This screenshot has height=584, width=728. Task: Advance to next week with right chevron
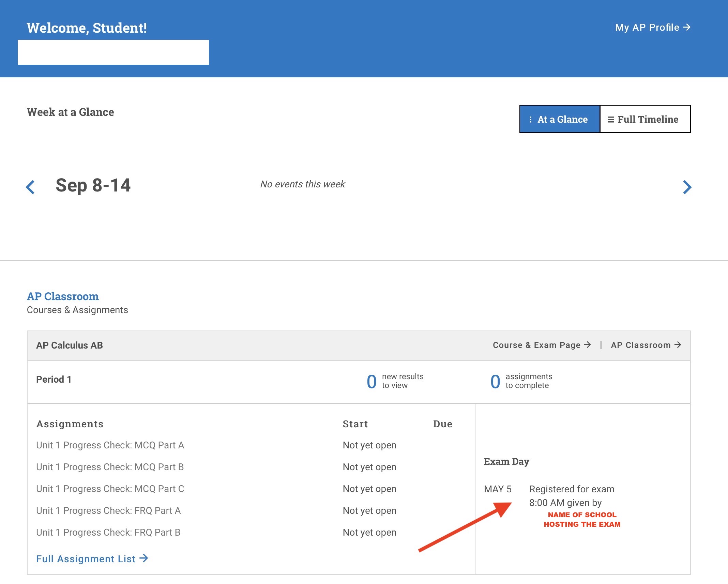[x=687, y=187]
